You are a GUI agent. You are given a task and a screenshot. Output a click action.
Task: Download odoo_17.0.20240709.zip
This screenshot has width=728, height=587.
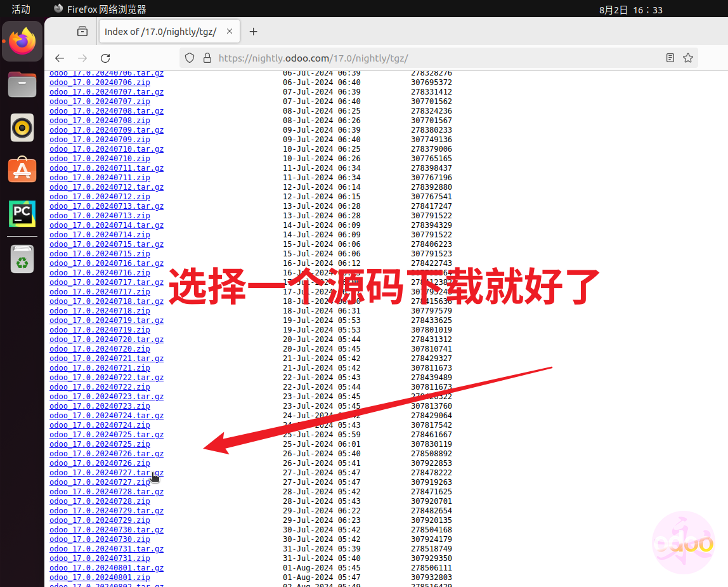[100, 140]
